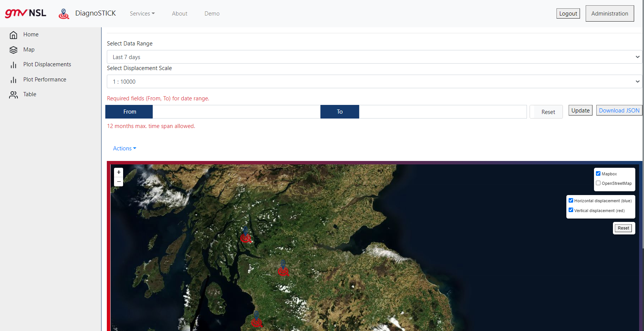This screenshot has width=644, height=331.
Task: Click the From date input field
Action: (236, 112)
